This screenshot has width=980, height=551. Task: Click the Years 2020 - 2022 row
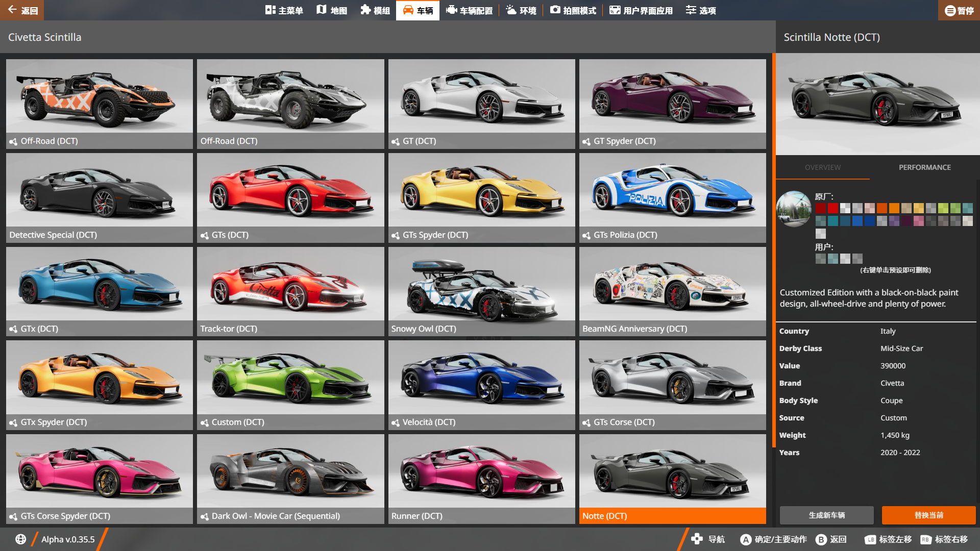(876, 453)
